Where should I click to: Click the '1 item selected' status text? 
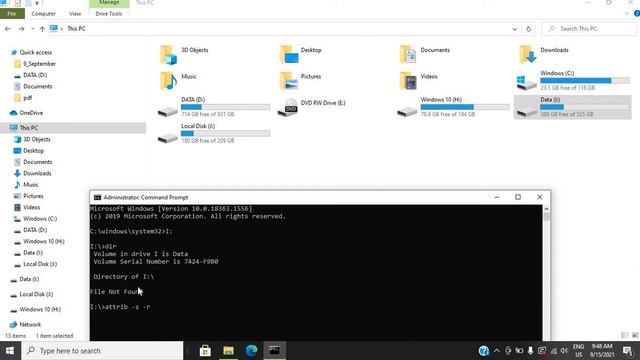[x=54, y=336]
